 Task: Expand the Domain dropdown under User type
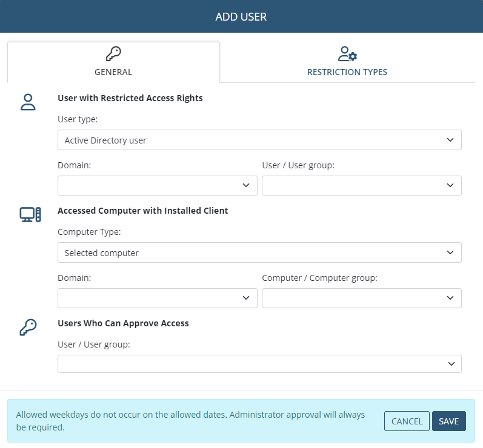coord(157,185)
